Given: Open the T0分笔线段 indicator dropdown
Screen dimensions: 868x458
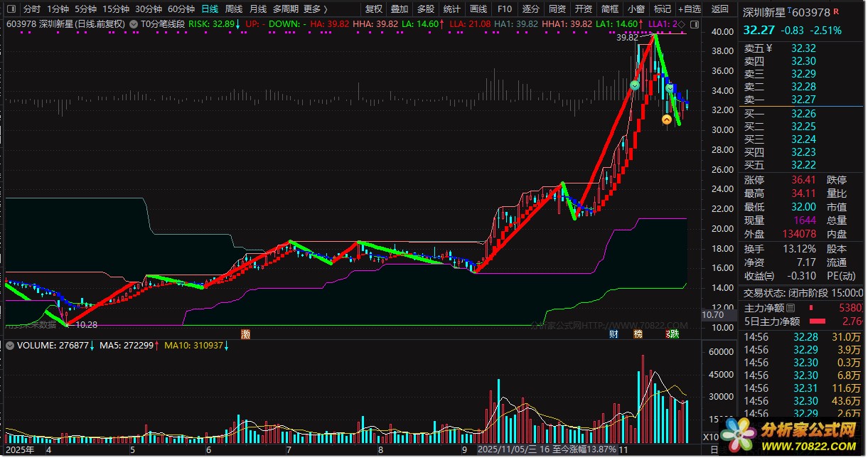Looking at the screenshot, I should 134,23.
